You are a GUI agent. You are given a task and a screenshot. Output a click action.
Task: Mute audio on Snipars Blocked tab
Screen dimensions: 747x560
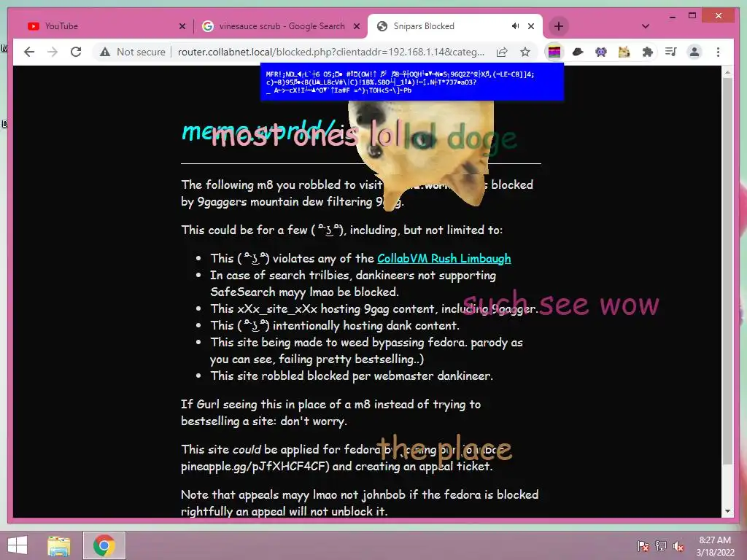[x=515, y=26]
